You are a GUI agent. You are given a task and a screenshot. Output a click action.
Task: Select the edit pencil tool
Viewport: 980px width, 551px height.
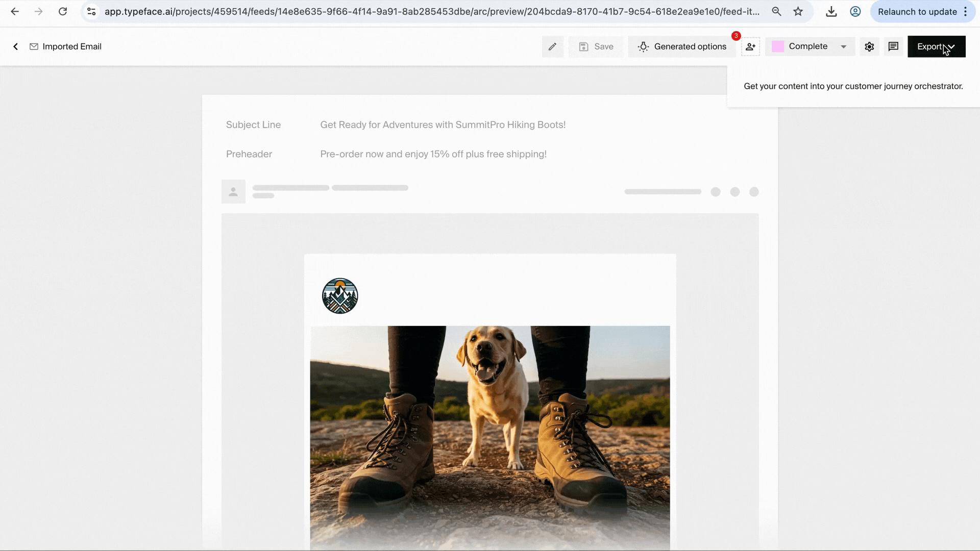pos(553,46)
